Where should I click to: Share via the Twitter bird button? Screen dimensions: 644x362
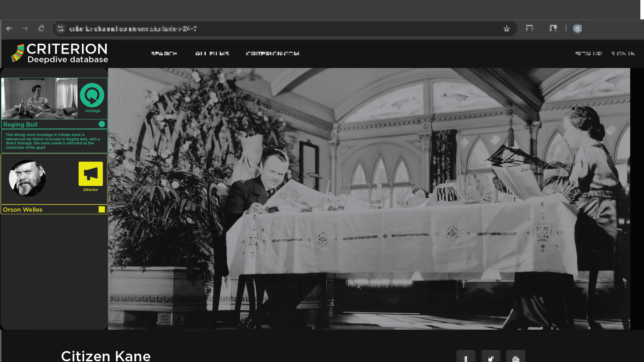pyautogui.click(x=491, y=357)
